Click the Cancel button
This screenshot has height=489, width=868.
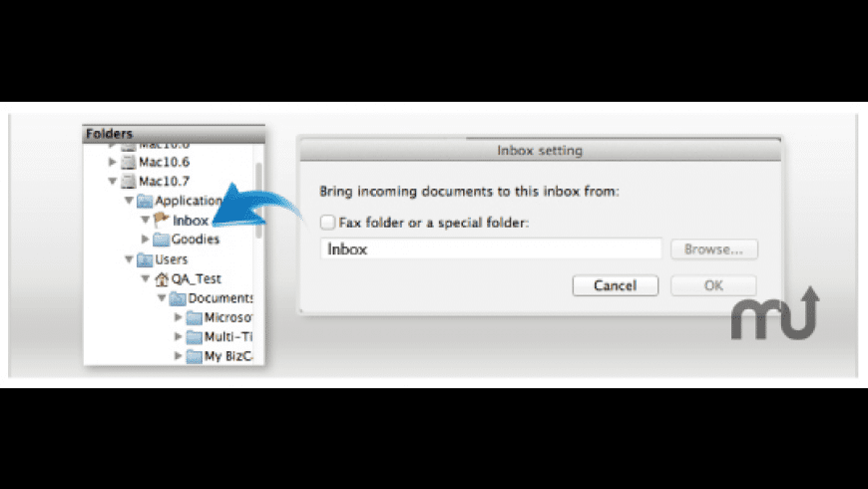(x=615, y=285)
